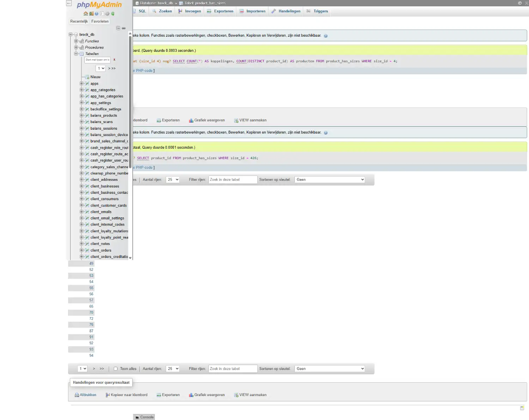Focus the table name filter field
The width and height of the screenshot is (529, 420).
tap(97, 60)
